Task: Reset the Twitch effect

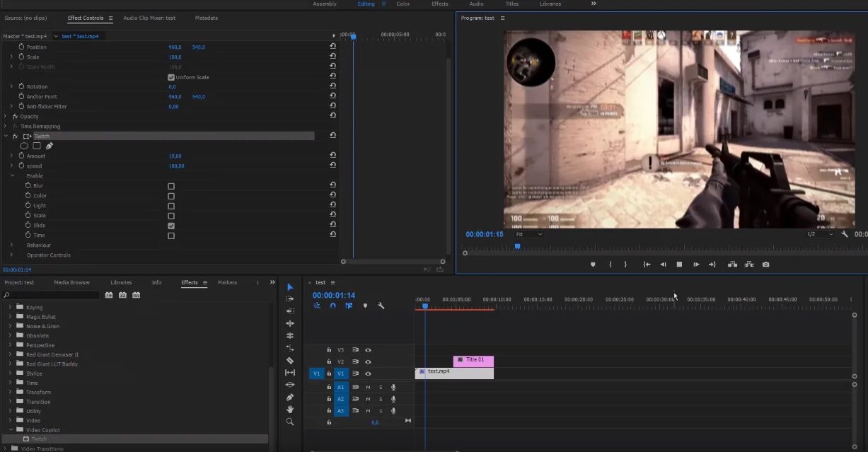Action: point(332,136)
